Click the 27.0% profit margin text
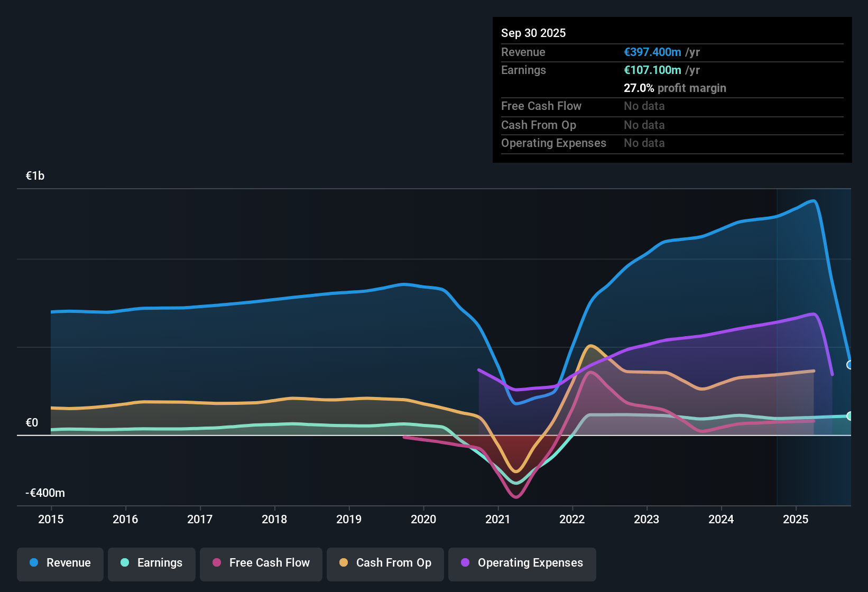Screen dimensions: 868x592 click(675, 88)
